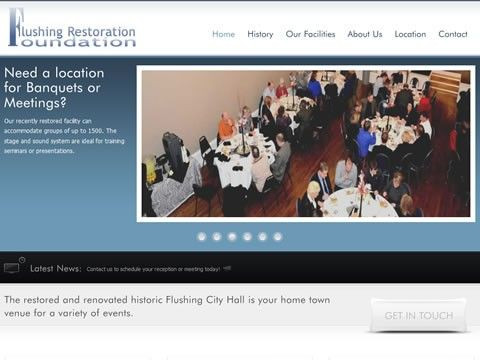Click the GET IN TOUCH button

(x=419, y=315)
